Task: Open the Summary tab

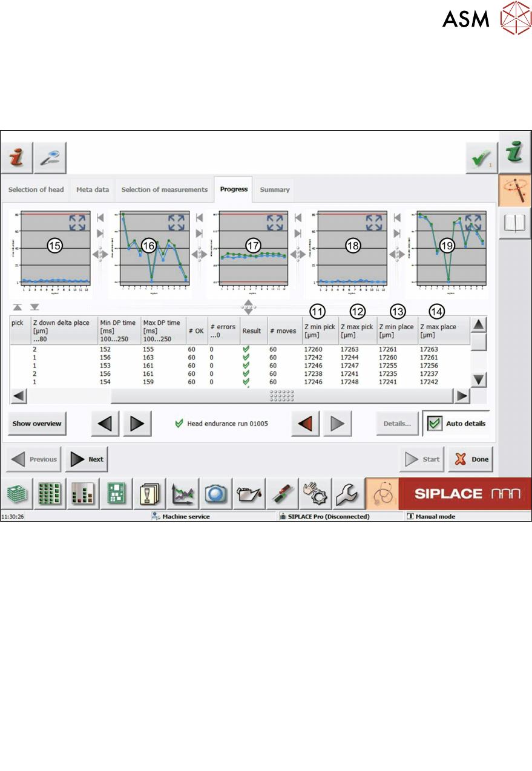Action: [x=275, y=189]
